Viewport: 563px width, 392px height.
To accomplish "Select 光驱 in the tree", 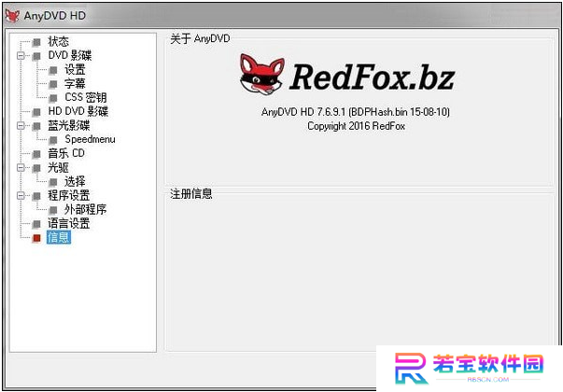I will pyautogui.click(x=58, y=167).
